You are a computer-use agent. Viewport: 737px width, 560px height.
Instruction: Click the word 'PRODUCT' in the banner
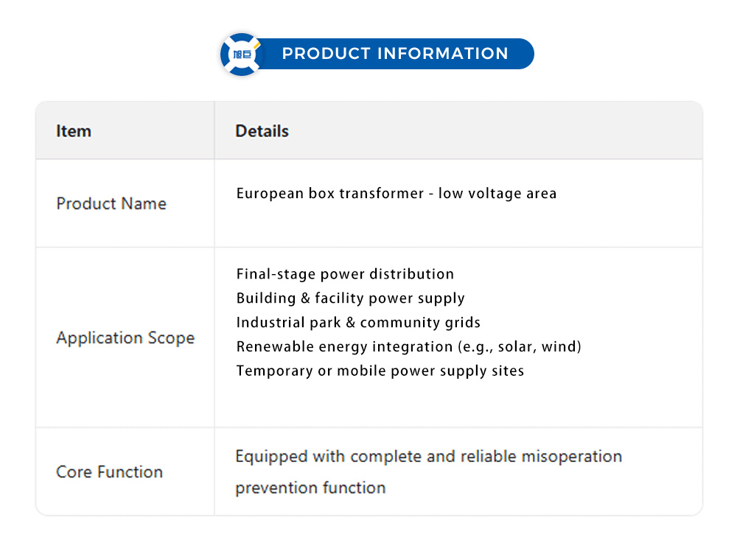tap(326, 54)
